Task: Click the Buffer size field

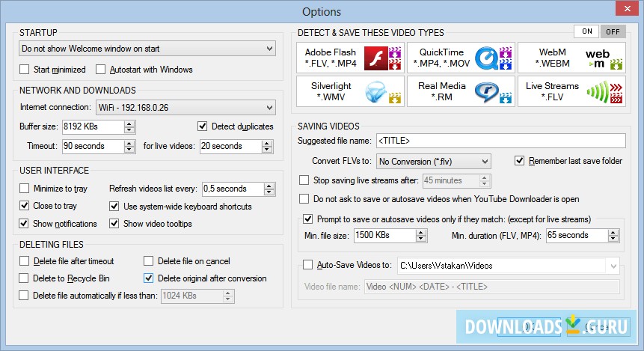Action: 93,126
